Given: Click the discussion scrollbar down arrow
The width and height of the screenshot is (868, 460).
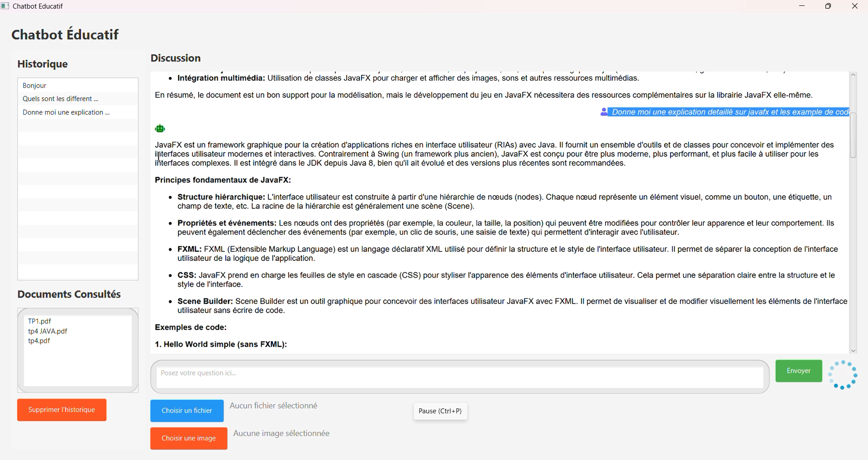Looking at the screenshot, I should (853, 351).
